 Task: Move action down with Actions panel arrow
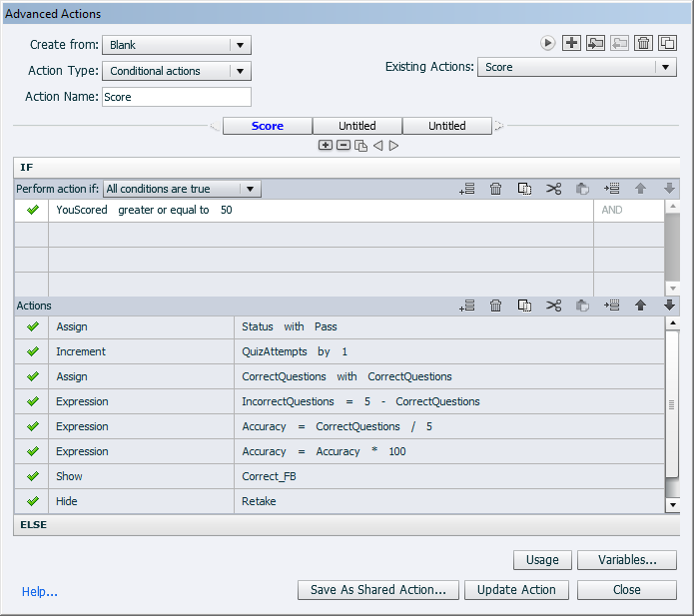(x=669, y=306)
